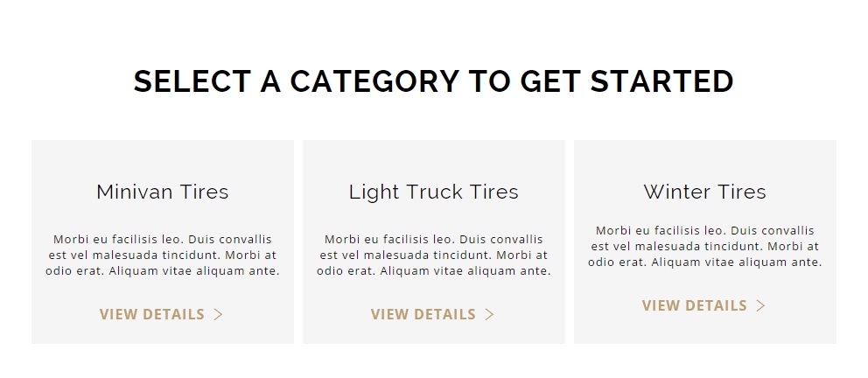Click the description text under Winter Tires
868x378 pixels.
click(x=705, y=246)
